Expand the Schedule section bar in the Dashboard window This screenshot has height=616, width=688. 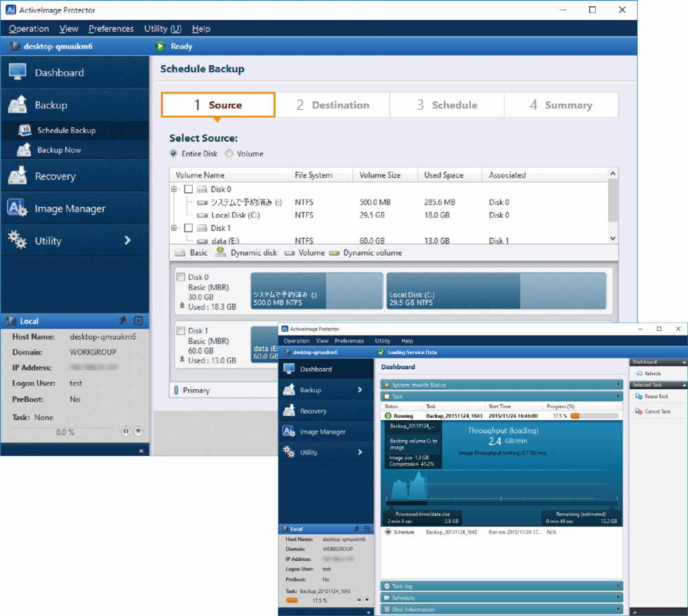click(x=502, y=597)
